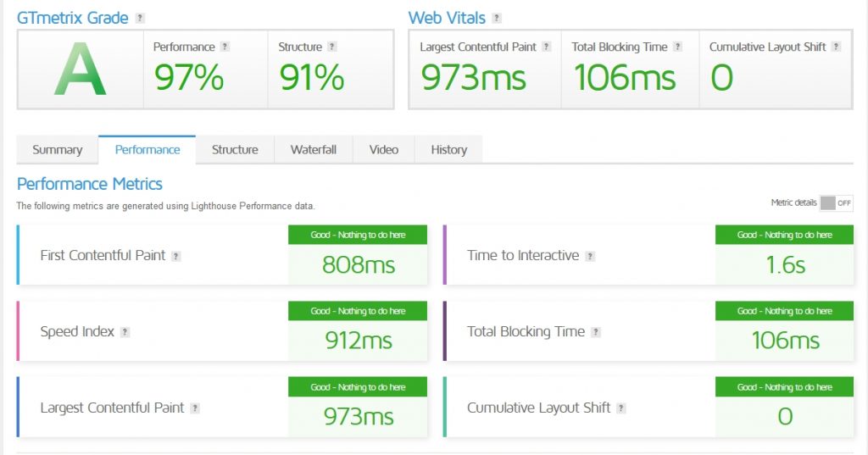
Task: Click Good status banner above 1.6s
Action: (784, 235)
